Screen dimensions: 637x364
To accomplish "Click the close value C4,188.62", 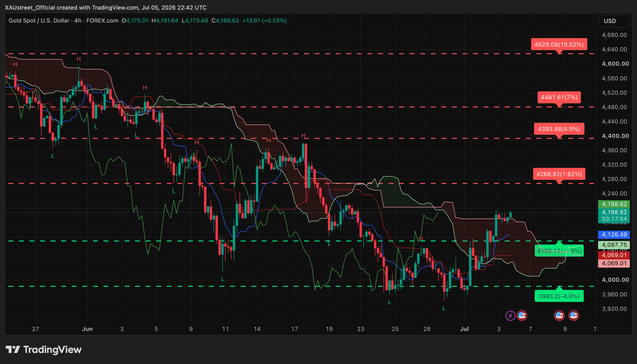I will [225, 20].
